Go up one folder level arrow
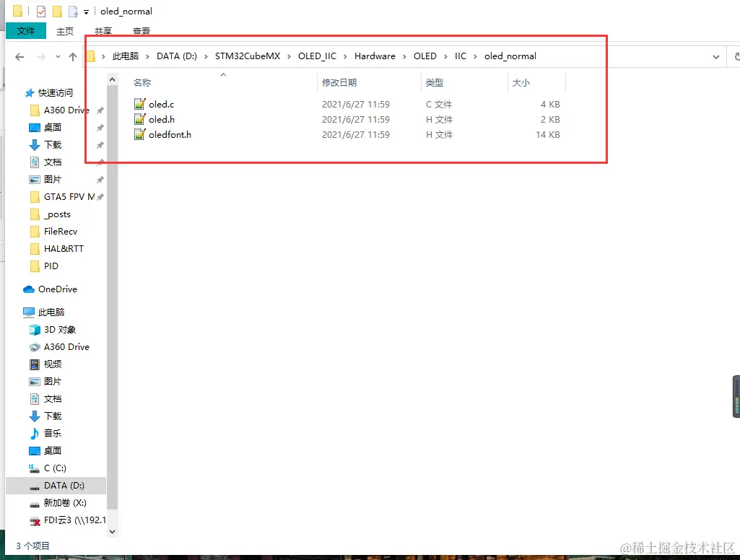 pos(73,57)
